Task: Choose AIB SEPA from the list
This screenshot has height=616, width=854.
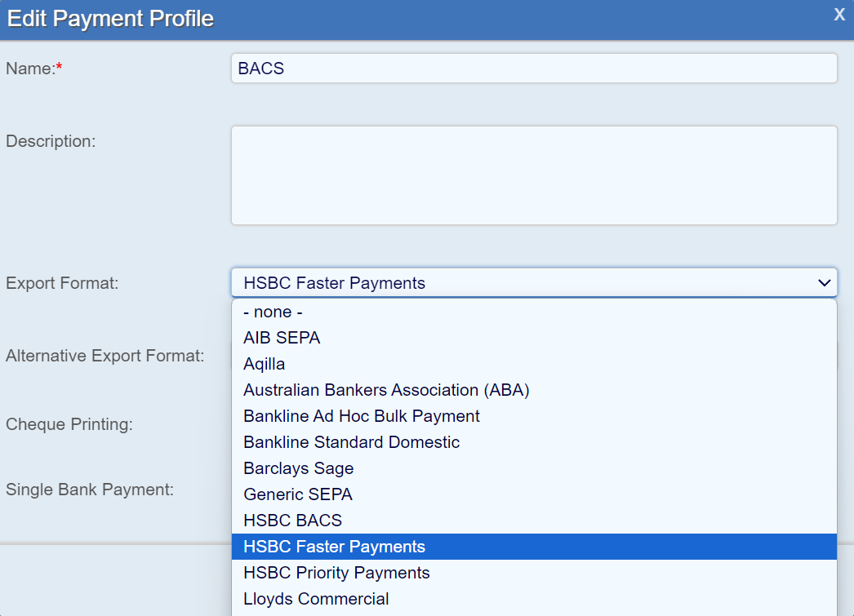Action: (282, 338)
